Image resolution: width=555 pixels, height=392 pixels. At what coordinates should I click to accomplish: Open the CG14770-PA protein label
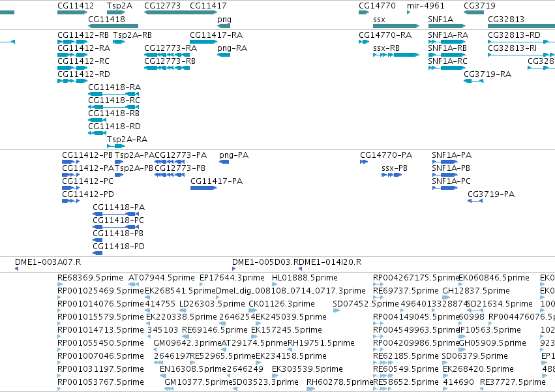386,155
